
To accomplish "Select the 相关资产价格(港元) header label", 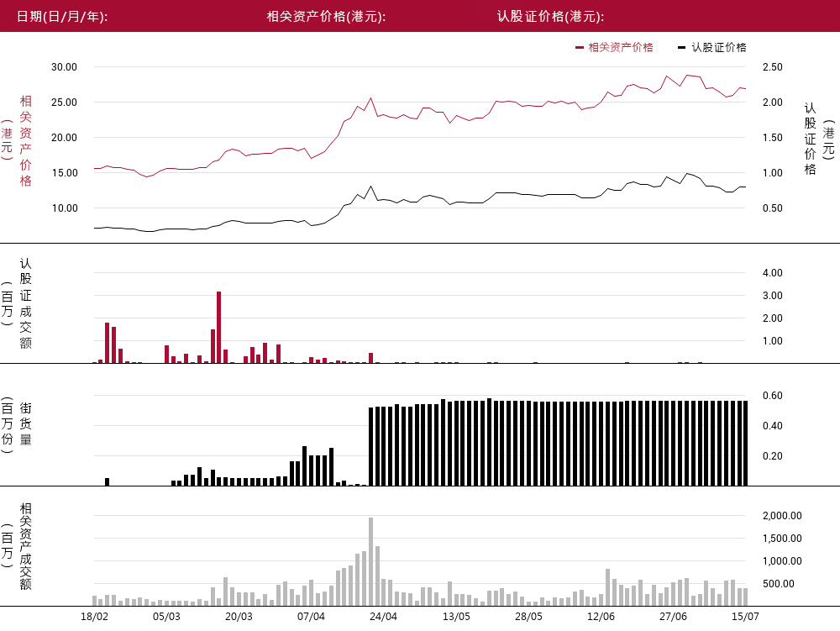I will pyautogui.click(x=326, y=17).
